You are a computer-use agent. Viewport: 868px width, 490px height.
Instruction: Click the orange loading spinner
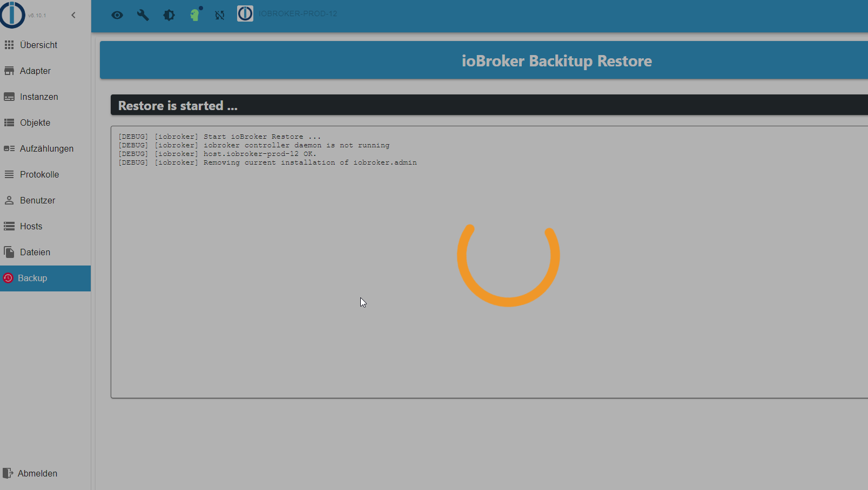click(508, 264)
